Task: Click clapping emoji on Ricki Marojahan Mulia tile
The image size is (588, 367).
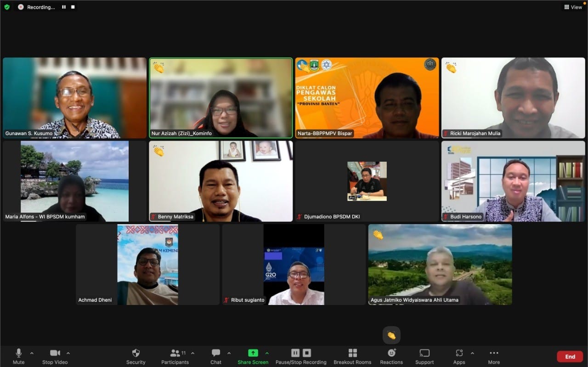Action: pos(451,68)
